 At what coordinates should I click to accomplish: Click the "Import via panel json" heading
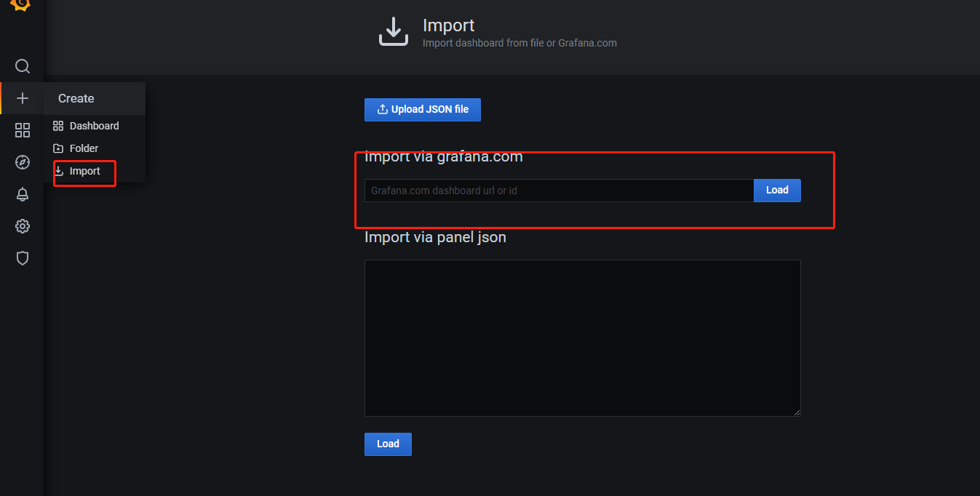click(x=435, y=237)
